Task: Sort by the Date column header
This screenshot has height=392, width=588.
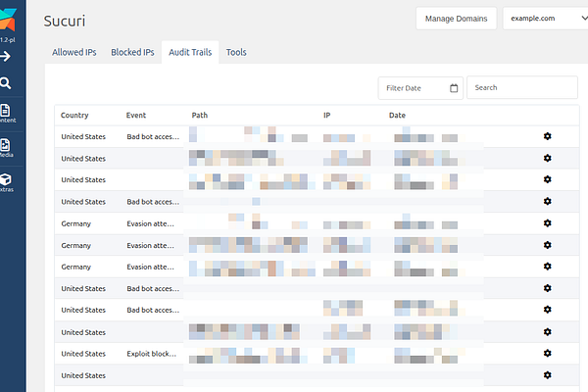Action: [397, 116]
